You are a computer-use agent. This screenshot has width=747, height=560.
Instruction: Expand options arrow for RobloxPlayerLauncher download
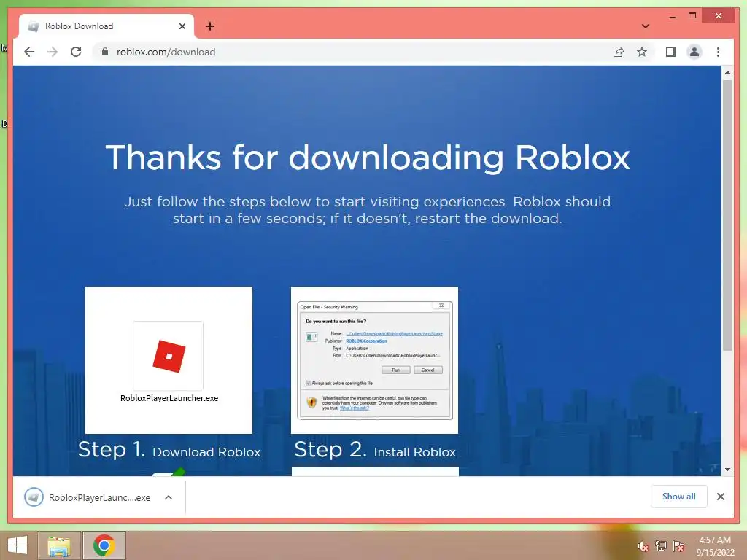[169, 497]
